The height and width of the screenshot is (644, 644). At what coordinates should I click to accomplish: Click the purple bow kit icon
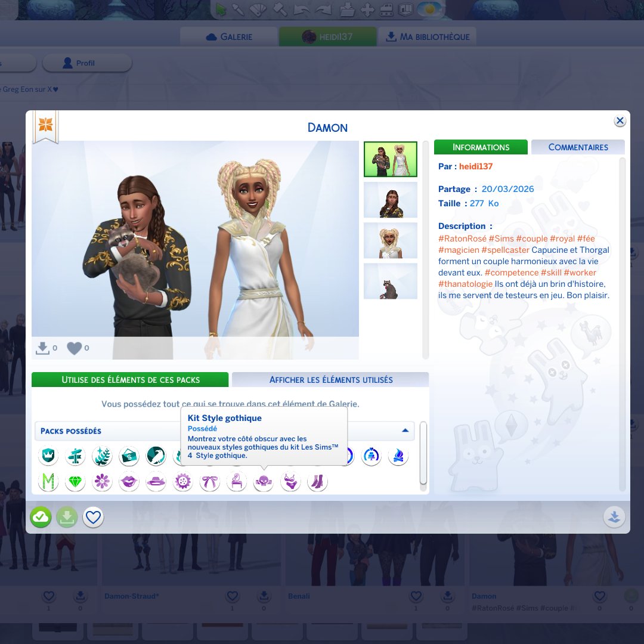(x=209, y=481)
